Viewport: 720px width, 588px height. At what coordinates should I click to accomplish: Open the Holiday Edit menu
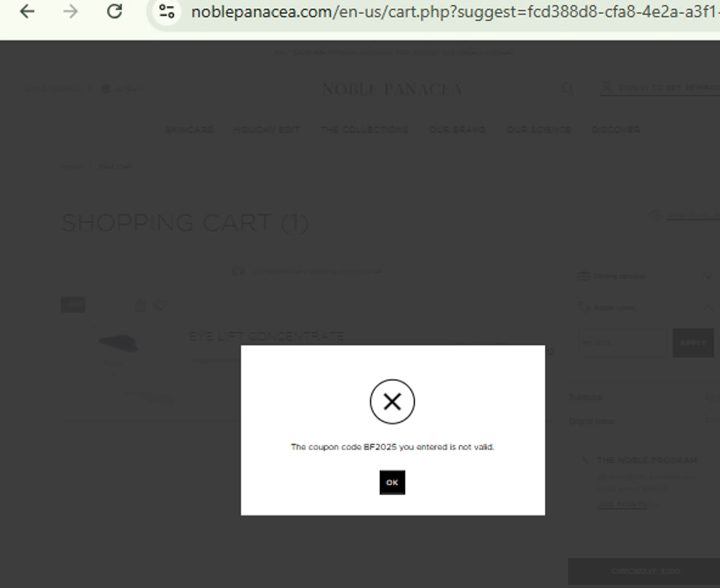(267, 129)
